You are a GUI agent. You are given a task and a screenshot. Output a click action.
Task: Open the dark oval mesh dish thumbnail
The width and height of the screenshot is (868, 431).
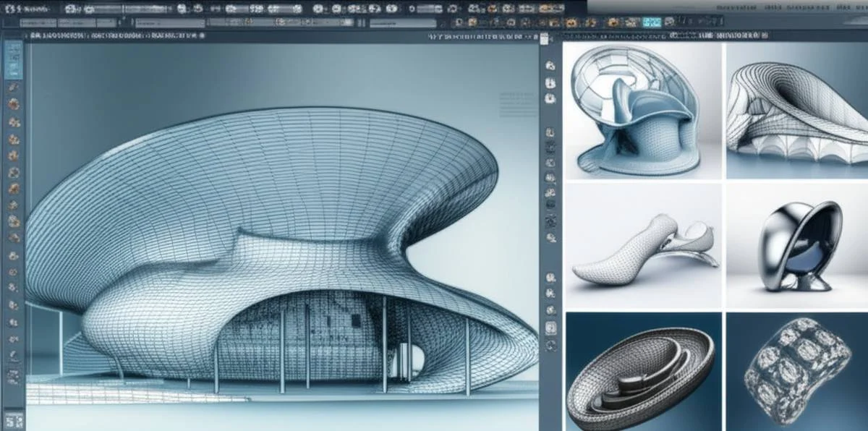pos(643,372)
